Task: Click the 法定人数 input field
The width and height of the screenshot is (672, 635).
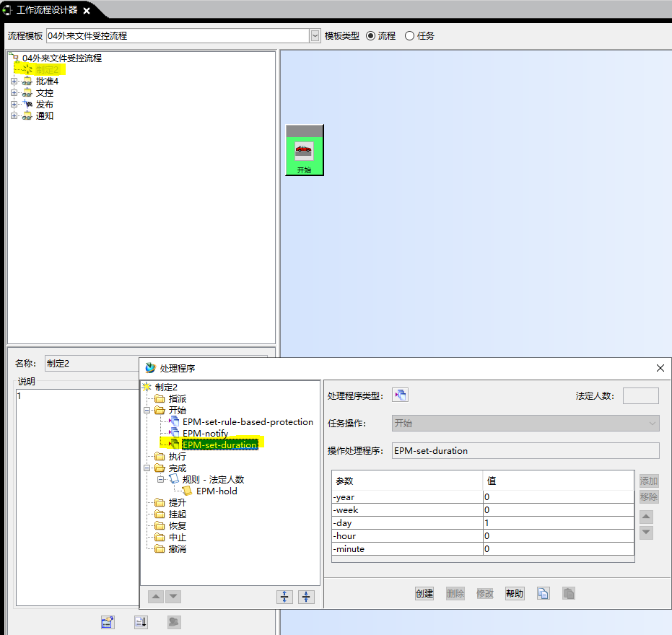Action: pos(641,396)
